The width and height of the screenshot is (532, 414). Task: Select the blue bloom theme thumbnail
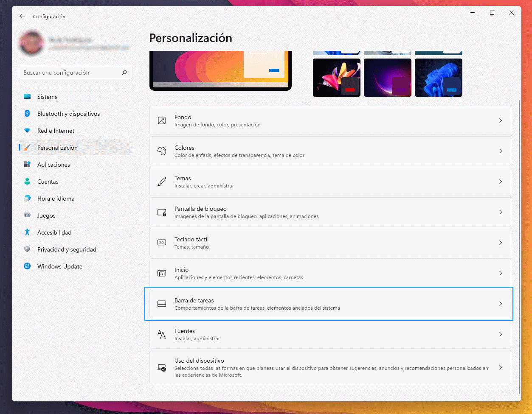click(x=439, y=78)
